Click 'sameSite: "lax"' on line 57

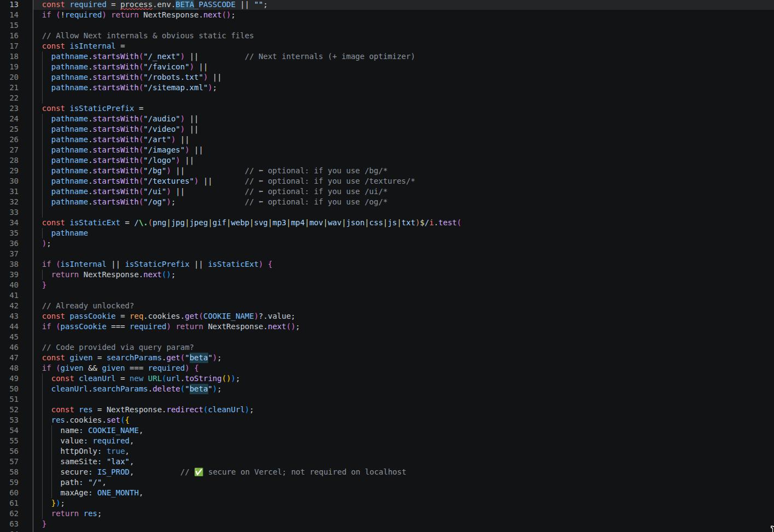(95, 461)
